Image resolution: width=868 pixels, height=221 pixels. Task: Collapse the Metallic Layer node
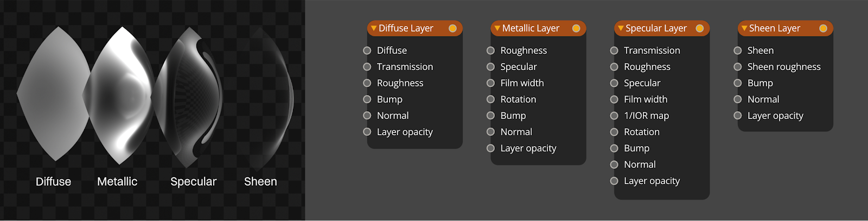pos(497,28)
